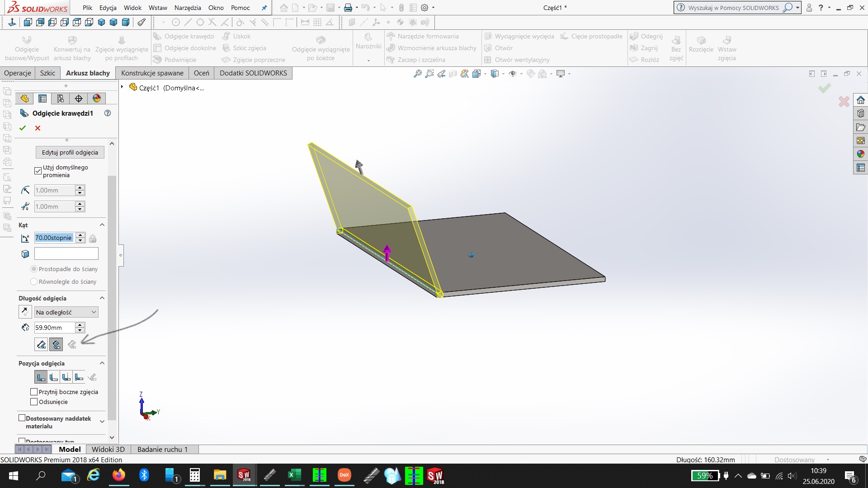Confirm feature with green check in viewport corner
Image resolution: width=868 pixels, height=488 pixels.
pyautogui.click(x=825, y=88)
